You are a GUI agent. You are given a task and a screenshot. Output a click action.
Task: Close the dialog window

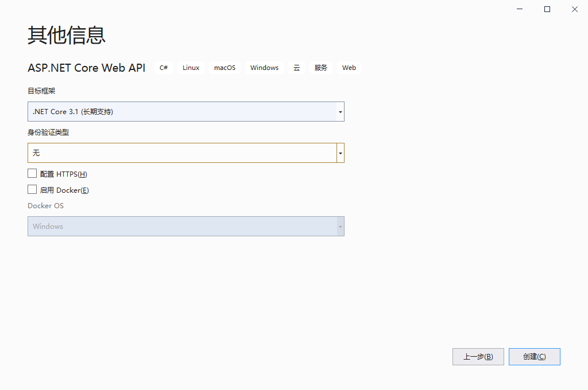574,9
